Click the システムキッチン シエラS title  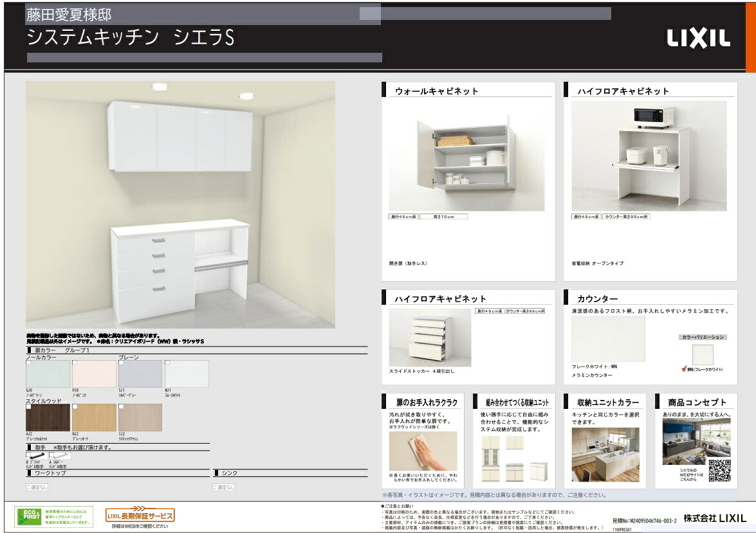point(131,37)
